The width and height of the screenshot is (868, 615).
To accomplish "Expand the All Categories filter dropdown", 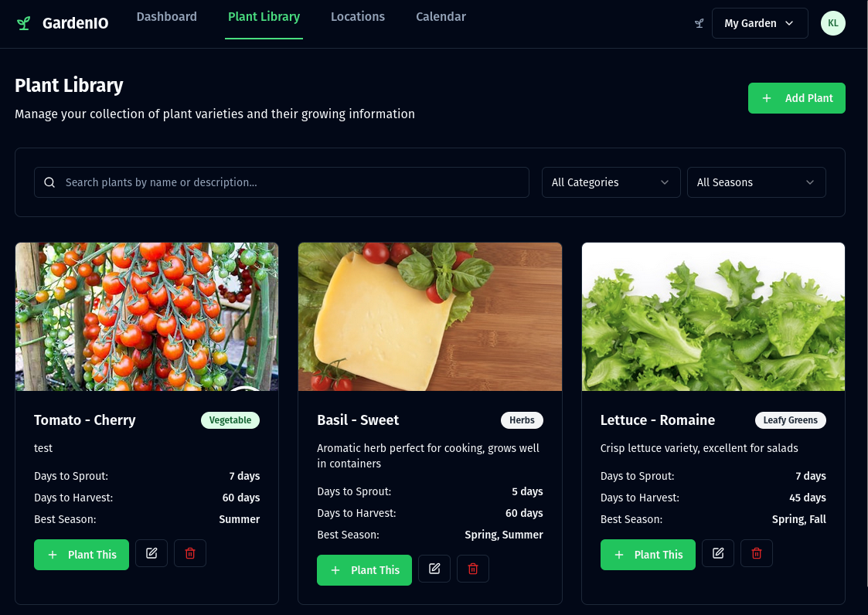I will tap(611, 182).
